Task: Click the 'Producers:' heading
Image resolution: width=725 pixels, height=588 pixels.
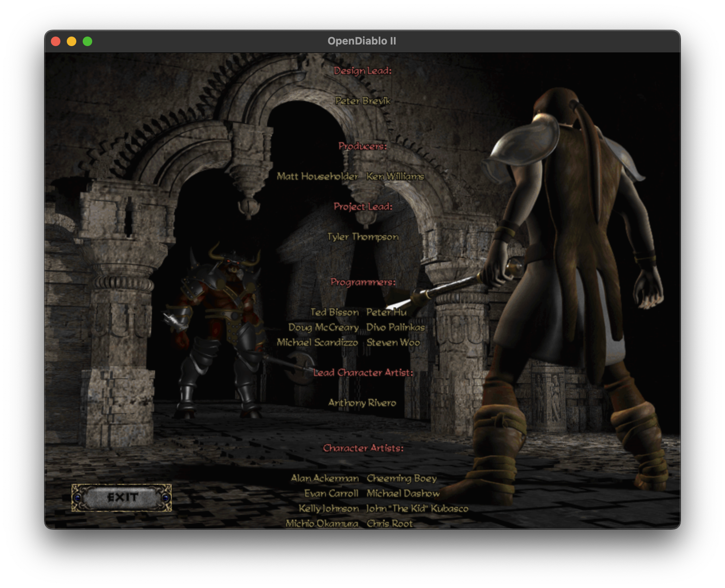Action: [x=362, y=146]
